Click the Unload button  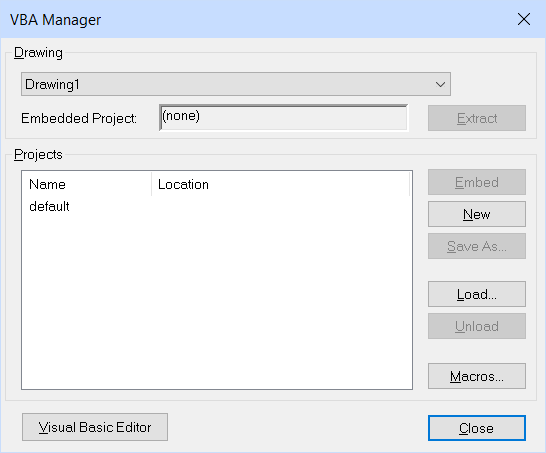(477, 326)
